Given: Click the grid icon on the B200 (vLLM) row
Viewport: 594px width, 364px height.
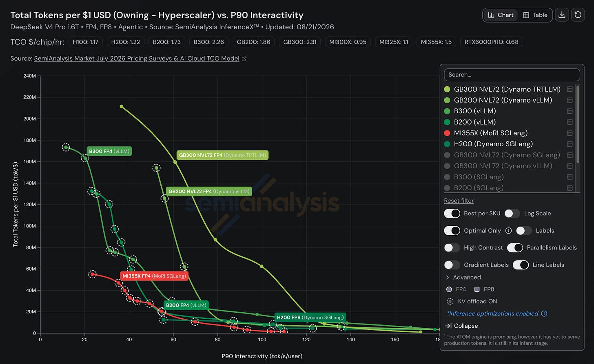Looking at the screenshot, I should pos(570,122).
